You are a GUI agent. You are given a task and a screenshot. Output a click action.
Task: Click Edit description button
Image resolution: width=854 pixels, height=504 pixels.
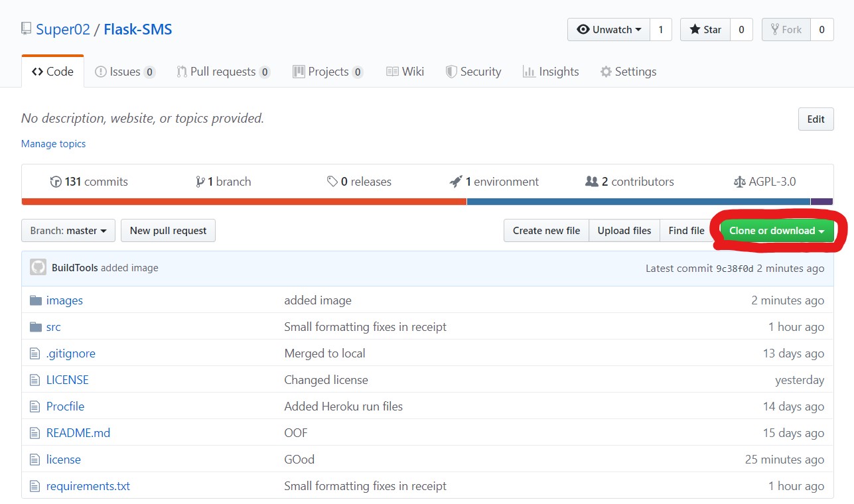[816, 119]
